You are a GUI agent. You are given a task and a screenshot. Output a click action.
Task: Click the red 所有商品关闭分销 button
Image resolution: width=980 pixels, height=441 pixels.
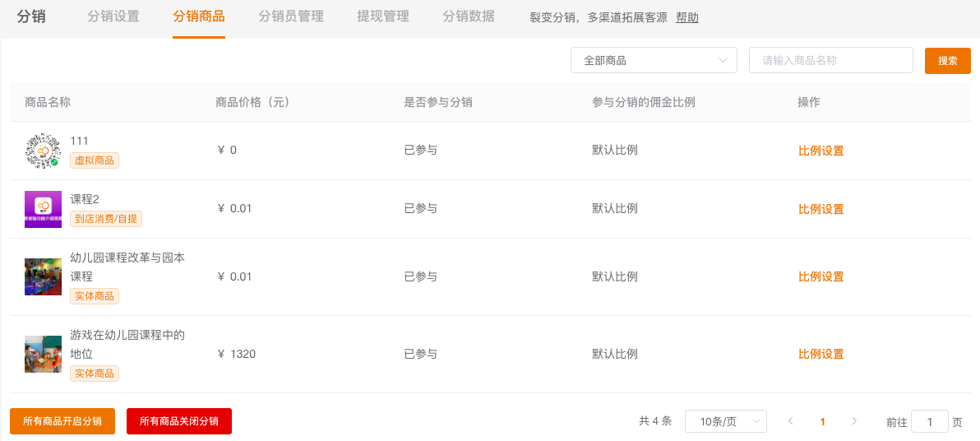click(179, 421)
